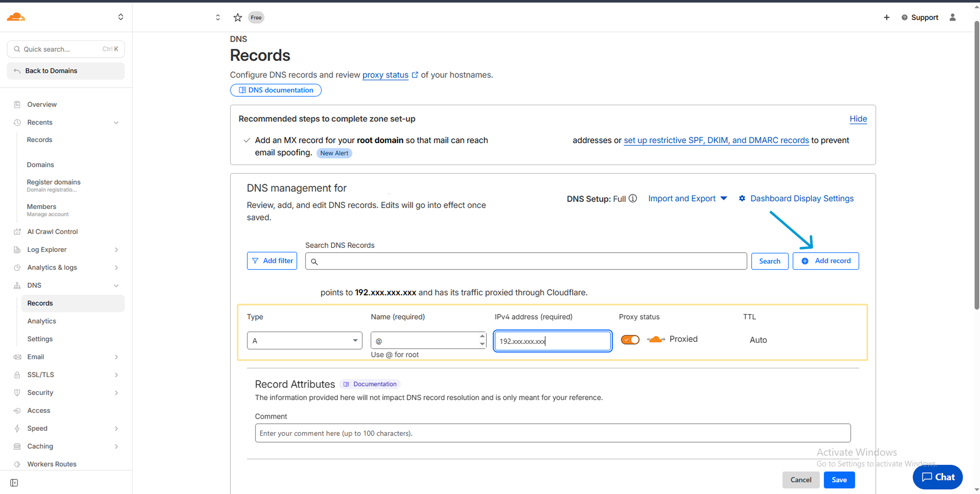Open the record Type dropdown
This screenshot has width=980, height=494.
305,340
